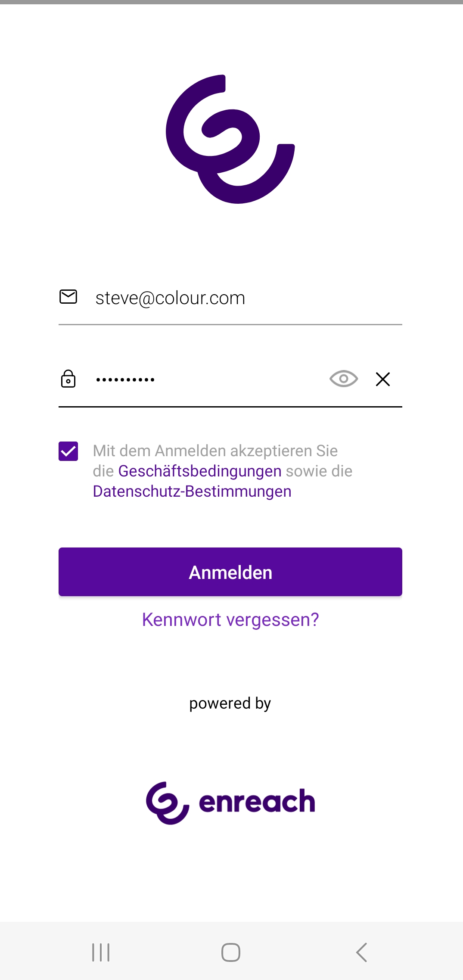The image size is (463, 980).
Task: Tap the Android back arrow
Action: tap(362, 952)
